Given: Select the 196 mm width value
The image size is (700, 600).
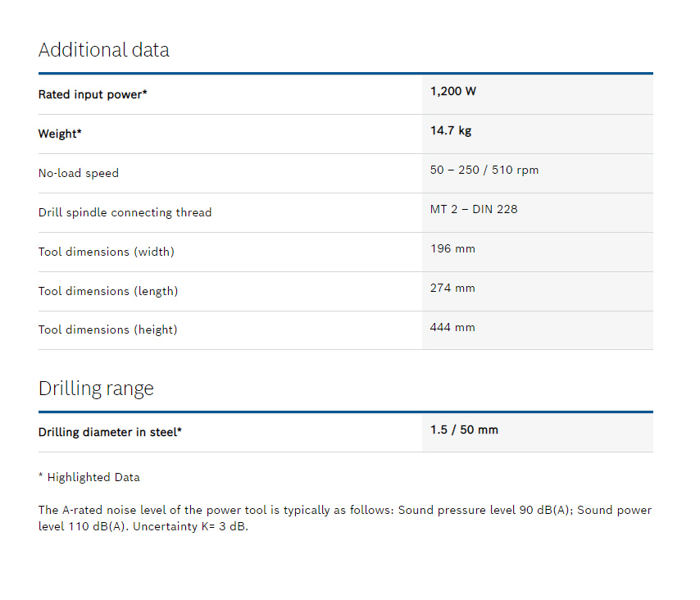Looking at the screenshot, I should pyautogui.click(x=452, y=248).
